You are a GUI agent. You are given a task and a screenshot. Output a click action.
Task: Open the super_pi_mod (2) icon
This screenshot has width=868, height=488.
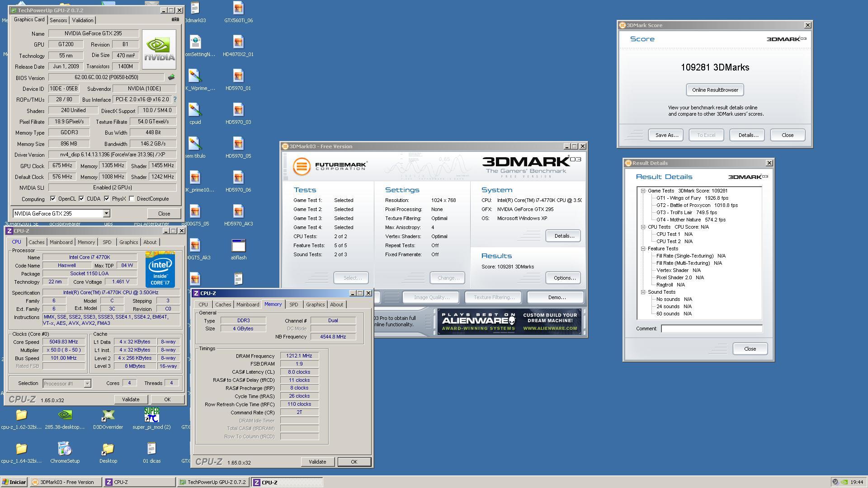click(x=151, y=419)
